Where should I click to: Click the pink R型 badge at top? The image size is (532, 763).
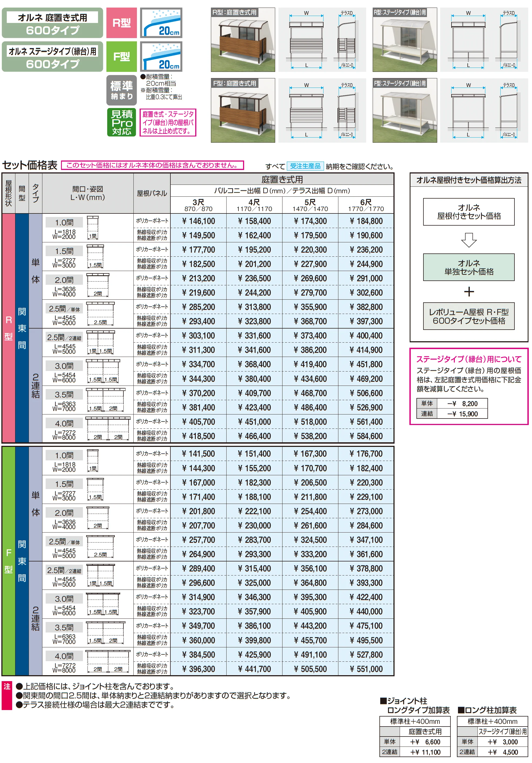point(122,23)
